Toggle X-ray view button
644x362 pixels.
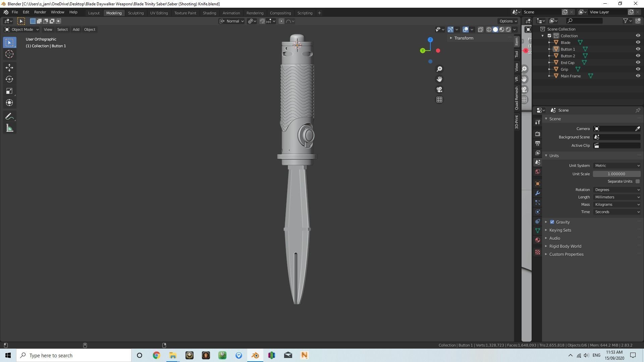[x=480, y=29]
